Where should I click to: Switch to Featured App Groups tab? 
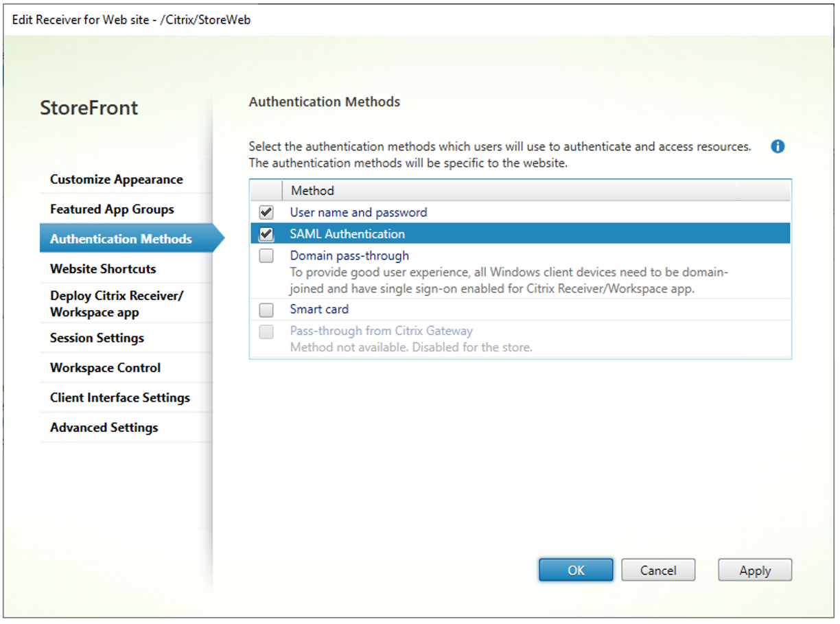[112, 209]
